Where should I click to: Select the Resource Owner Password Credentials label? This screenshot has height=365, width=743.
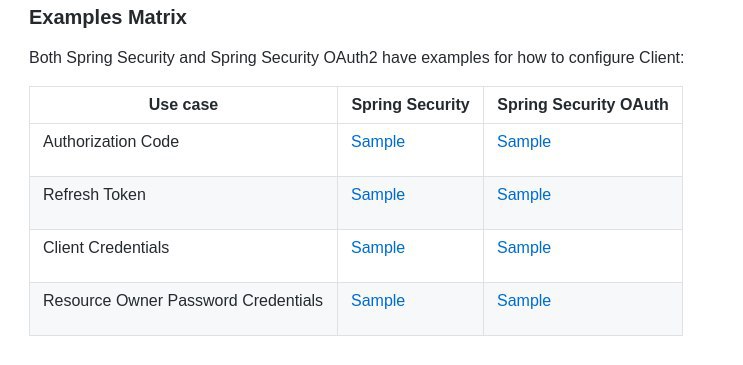(183, 301)
